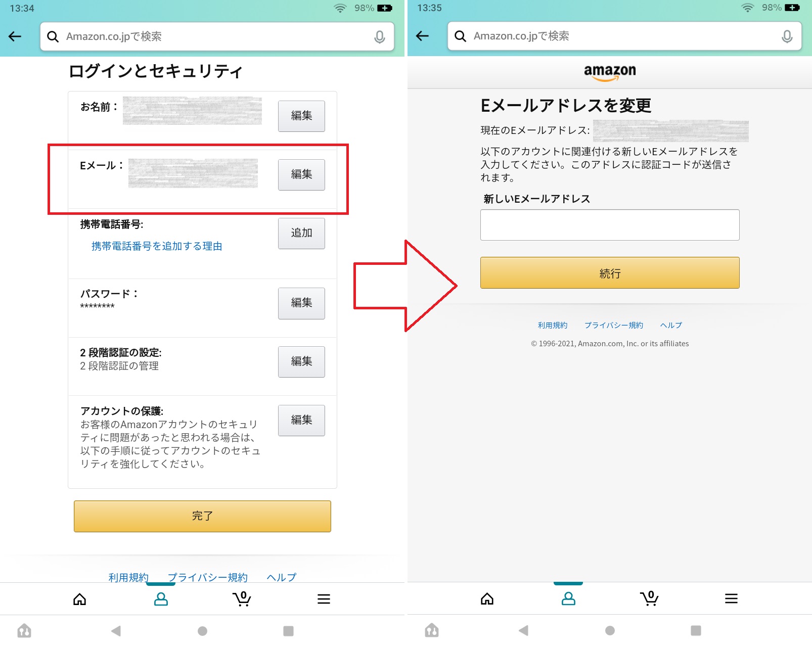
Task: Tap search magnifier icon in left screen
Action: pos(53,36)
